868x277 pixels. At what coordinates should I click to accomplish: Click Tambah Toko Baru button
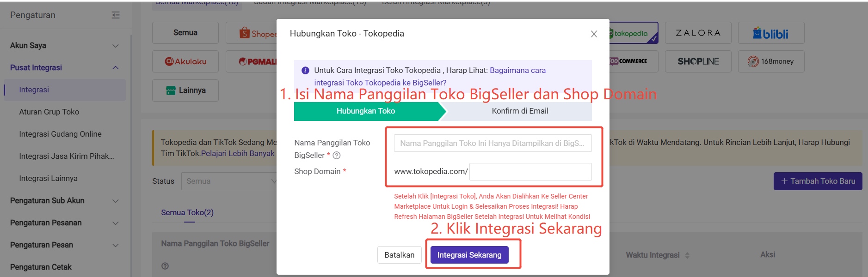coord(818,181)
